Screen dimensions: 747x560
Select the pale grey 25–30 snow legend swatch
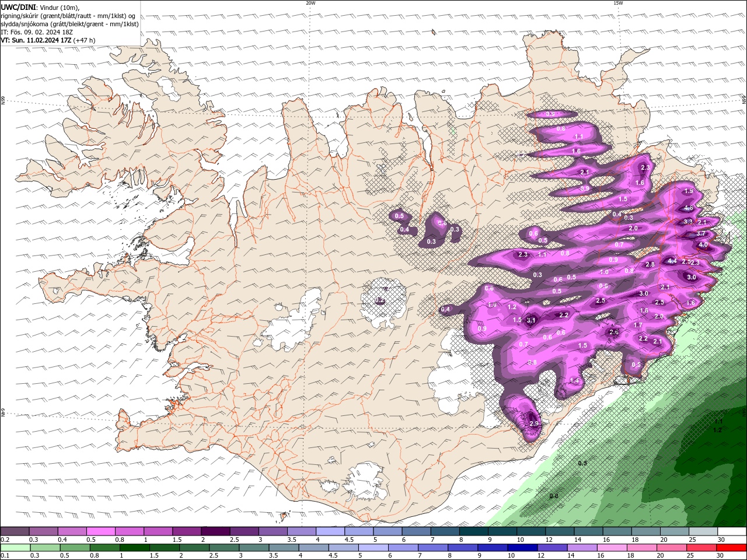pos(703,531)
